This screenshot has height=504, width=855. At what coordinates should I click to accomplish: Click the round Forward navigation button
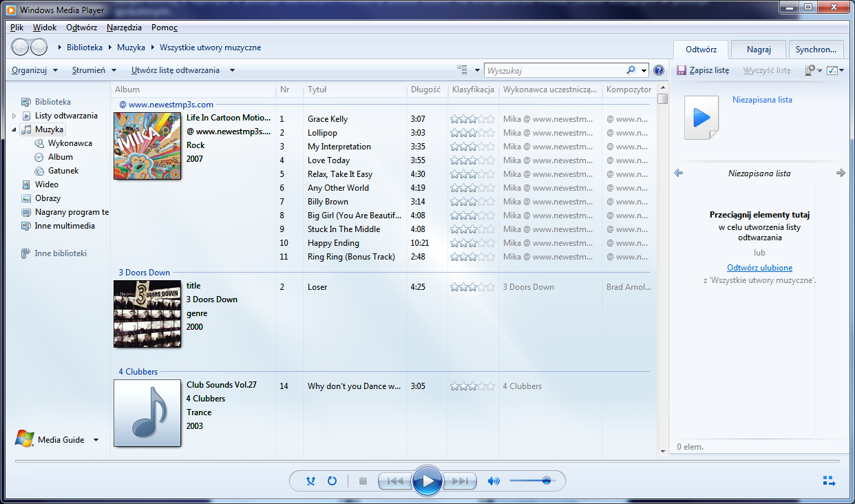tap(39, 48)
